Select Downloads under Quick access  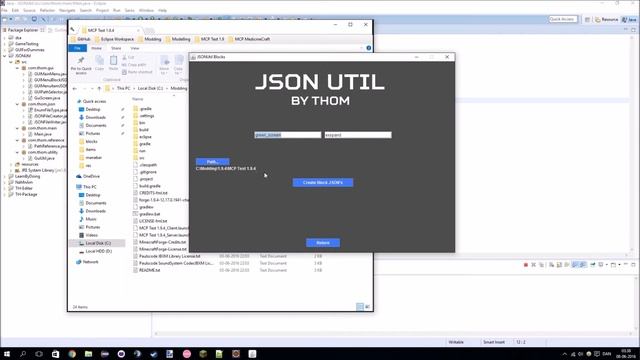click(x=92, y=118)
